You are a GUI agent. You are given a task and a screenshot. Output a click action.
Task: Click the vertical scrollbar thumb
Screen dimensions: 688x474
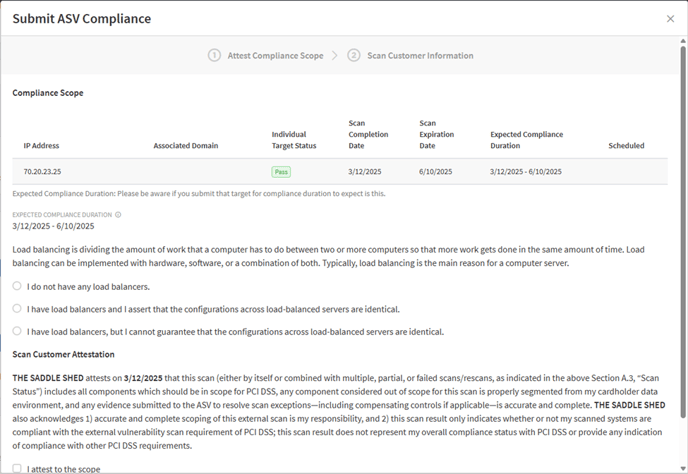(683, 231)
